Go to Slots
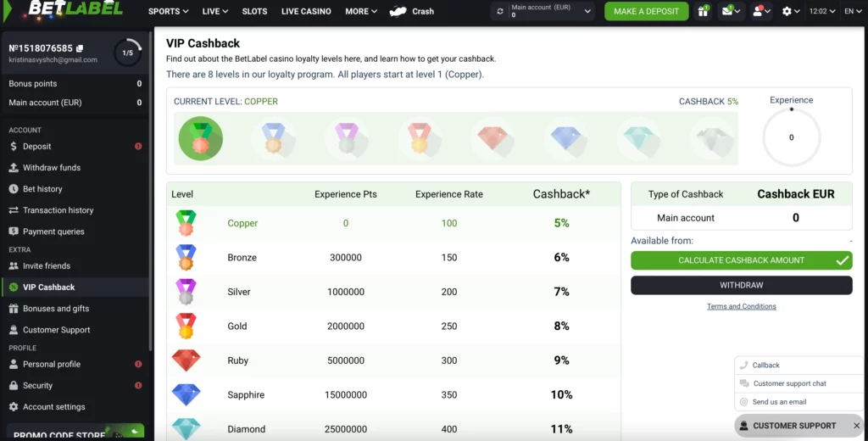 [x=254, y=11]
